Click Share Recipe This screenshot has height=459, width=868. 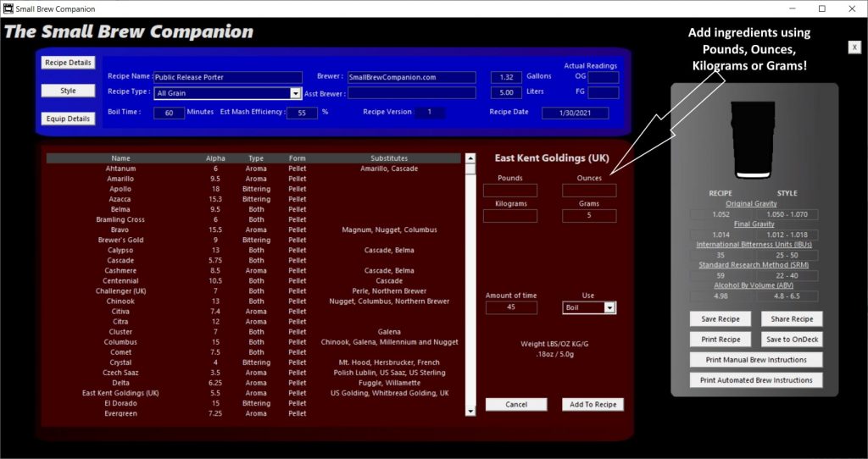791,319
